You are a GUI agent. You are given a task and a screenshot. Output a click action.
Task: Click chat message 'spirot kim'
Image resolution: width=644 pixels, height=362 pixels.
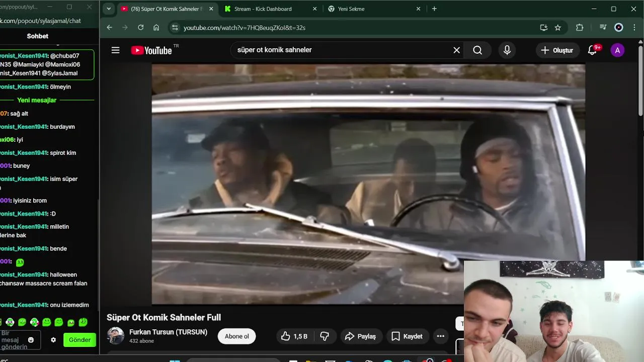[63, 153]
